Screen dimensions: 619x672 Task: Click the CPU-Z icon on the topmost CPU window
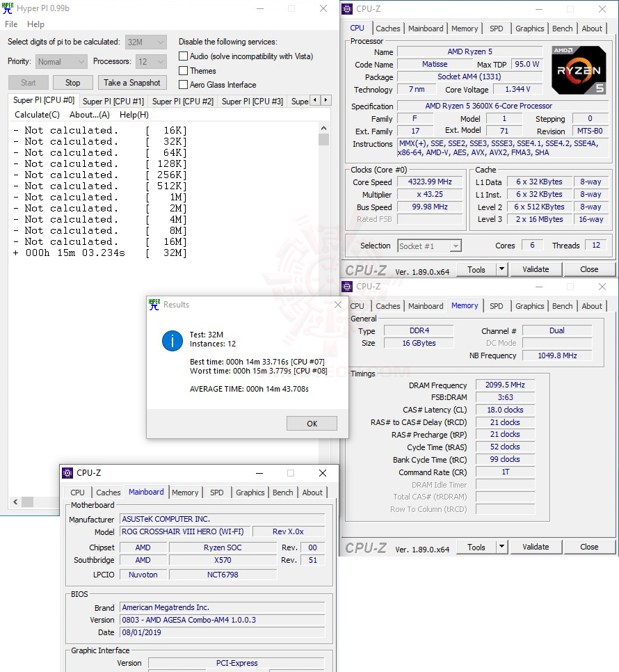[346, 8]
